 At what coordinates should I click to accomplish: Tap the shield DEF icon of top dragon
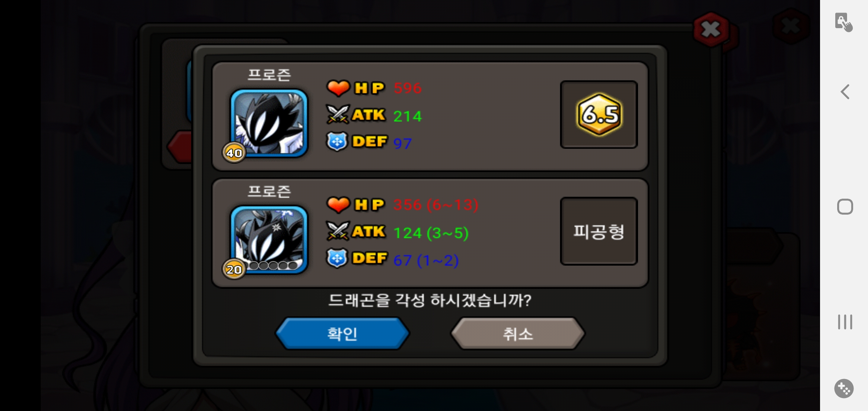[337, 142]
